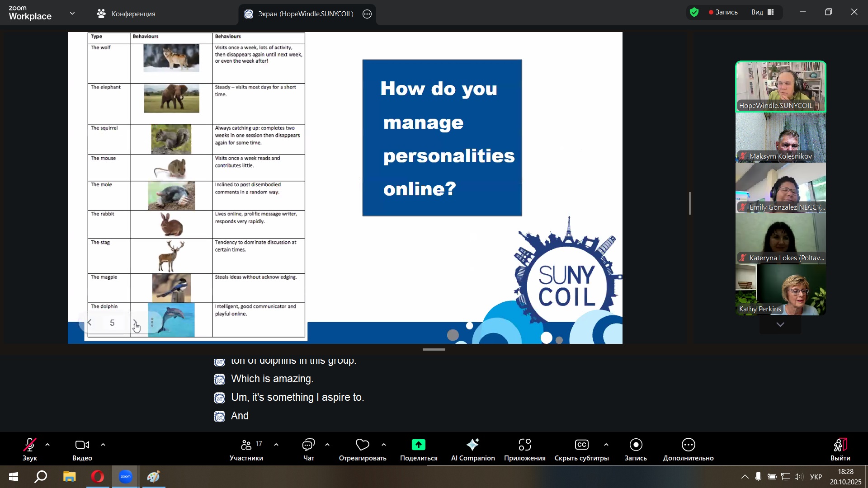Screen dimensions: 868x488
Task: Open the Apps icon in toolbar
Action: point(524,446)
